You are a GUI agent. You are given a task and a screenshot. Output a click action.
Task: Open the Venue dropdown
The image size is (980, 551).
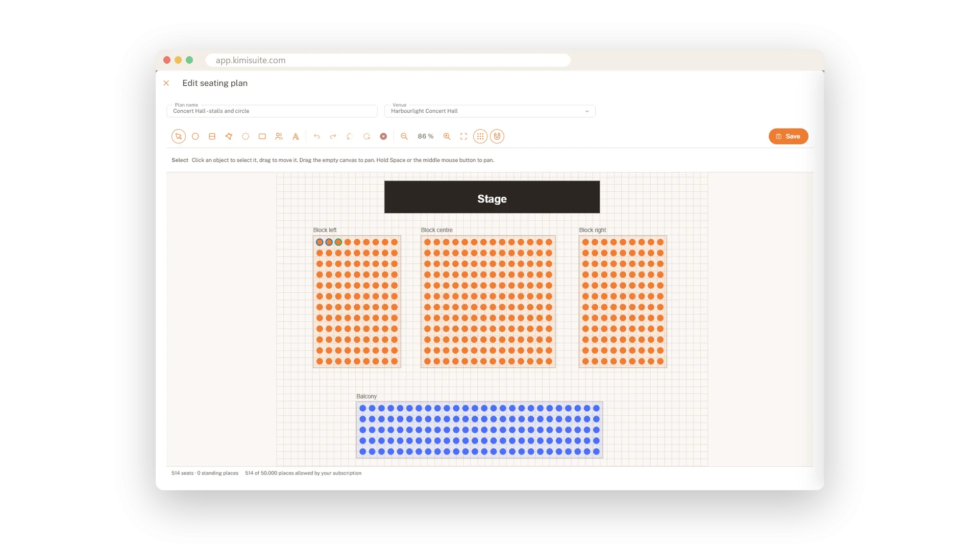tap(490, 111)
